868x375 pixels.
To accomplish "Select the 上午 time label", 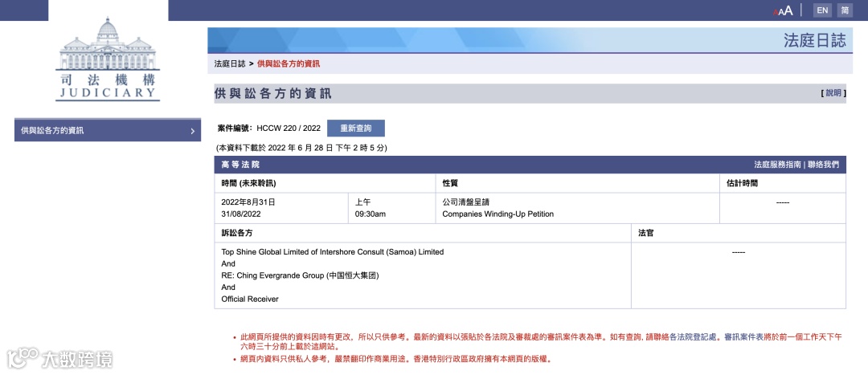I will point(362,202).
